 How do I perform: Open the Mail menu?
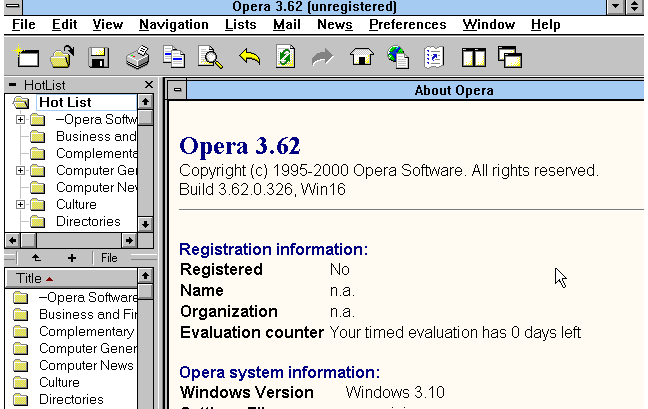(x=286, y=25)
